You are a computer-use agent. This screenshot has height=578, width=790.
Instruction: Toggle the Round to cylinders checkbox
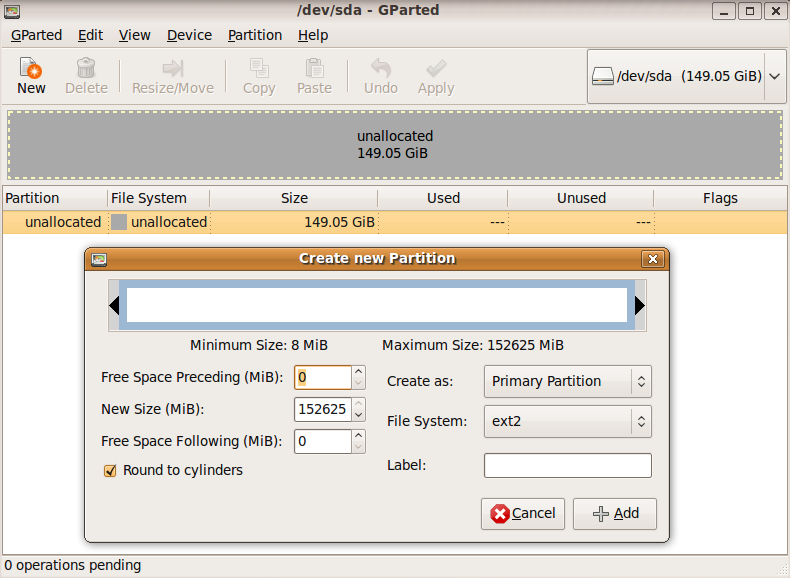[110, 471]
